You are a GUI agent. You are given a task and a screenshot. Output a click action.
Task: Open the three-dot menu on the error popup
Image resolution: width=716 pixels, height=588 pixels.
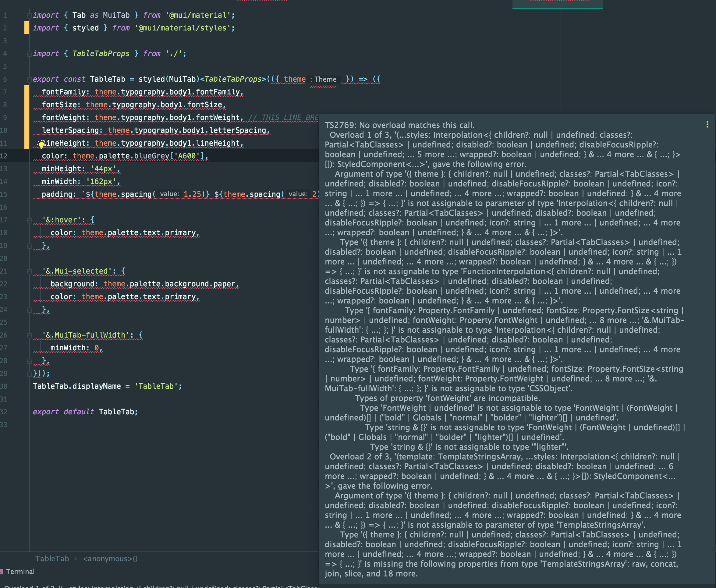(x=708, y=124)
